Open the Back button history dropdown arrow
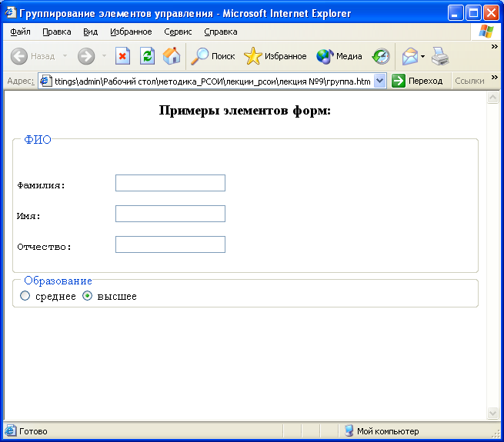 coord(65,56)
